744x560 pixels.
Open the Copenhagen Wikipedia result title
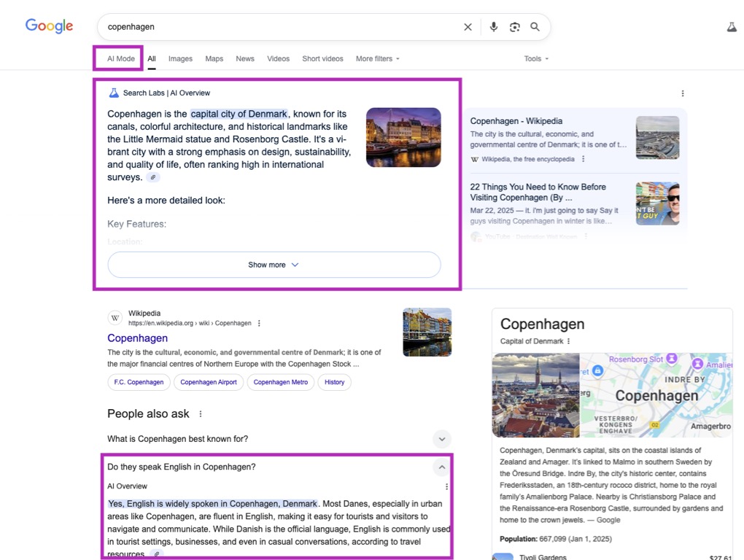(x=138, y=338)
